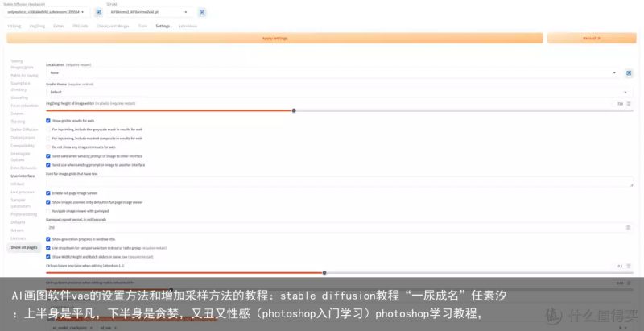
Task: Open the Saving to a directory page
Action: point(21,86)
